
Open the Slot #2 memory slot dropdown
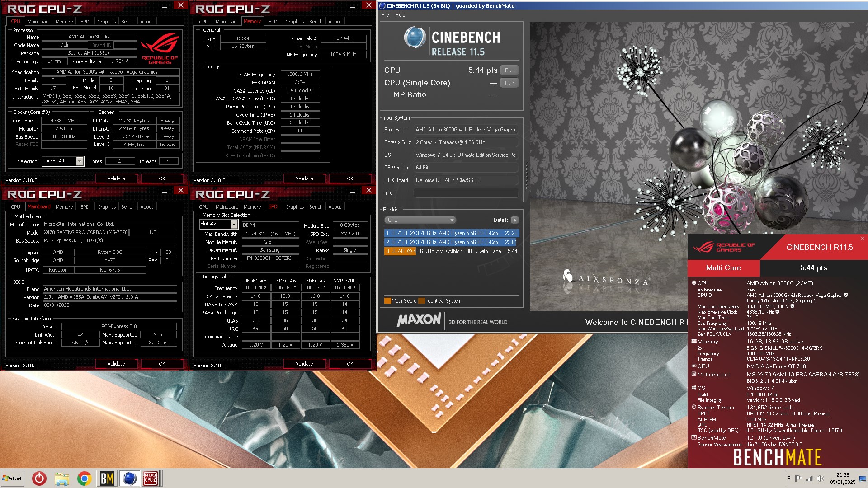[x=234, y=224]
